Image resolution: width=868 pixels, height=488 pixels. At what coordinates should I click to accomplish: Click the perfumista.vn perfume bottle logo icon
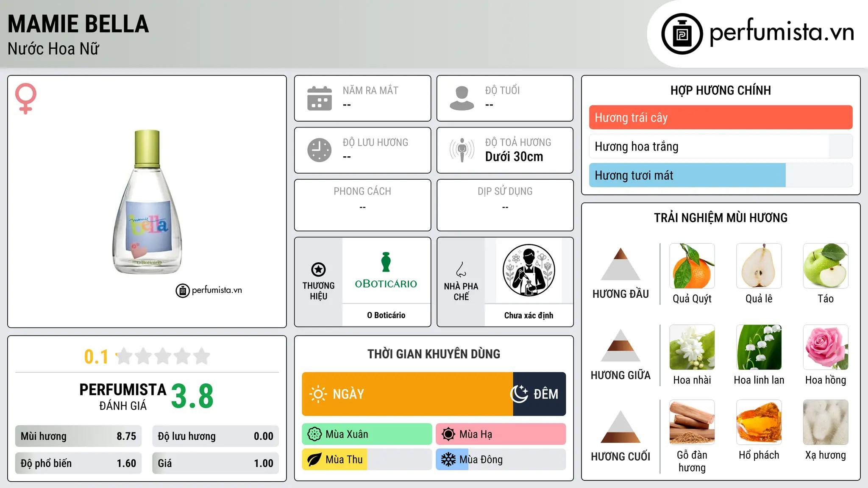click(682, 34)
